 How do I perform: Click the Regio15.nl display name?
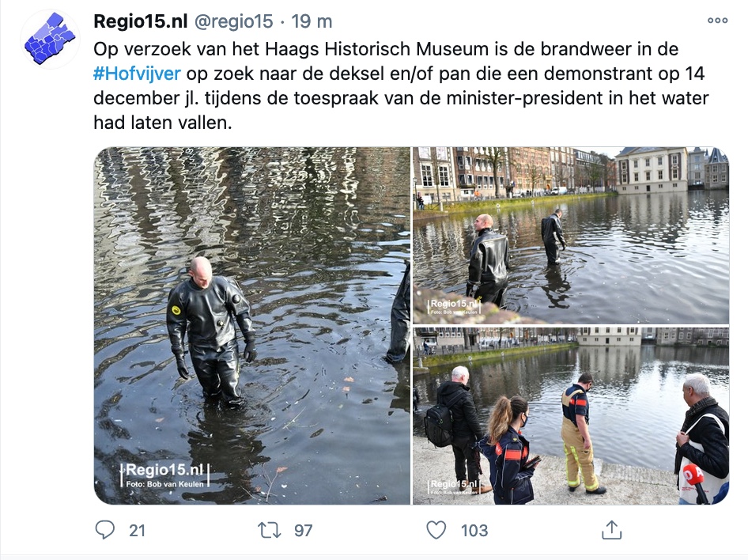click(x=139, y=21)
